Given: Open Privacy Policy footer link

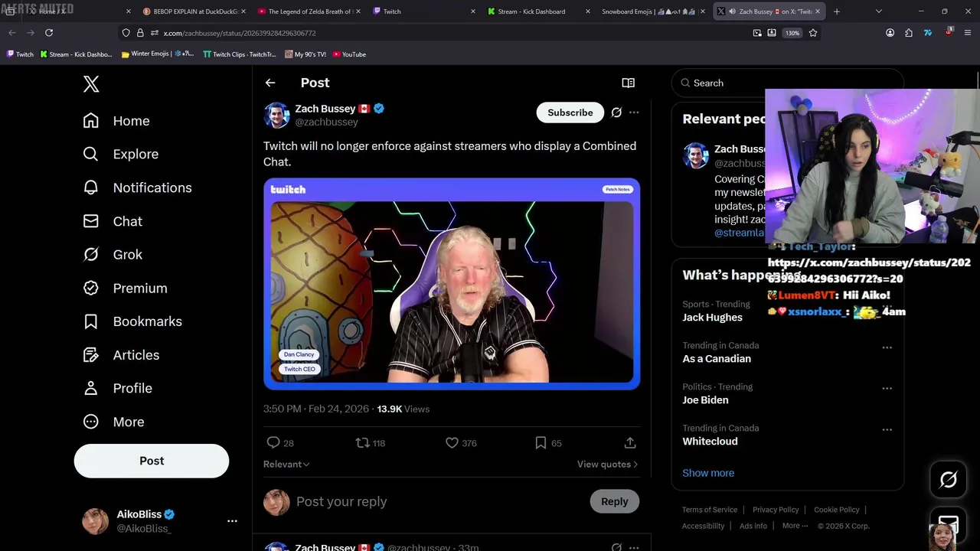Looking at the screenshot, I should (x=776, y=510).
